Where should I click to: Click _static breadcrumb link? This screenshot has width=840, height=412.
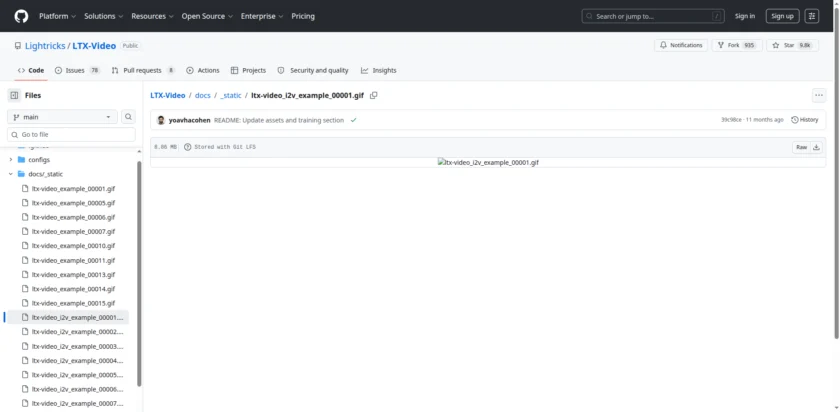(x=231, y=95)
